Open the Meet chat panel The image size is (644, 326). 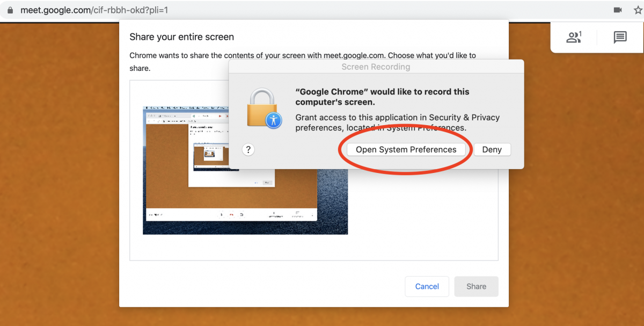[x=620, y=37]
